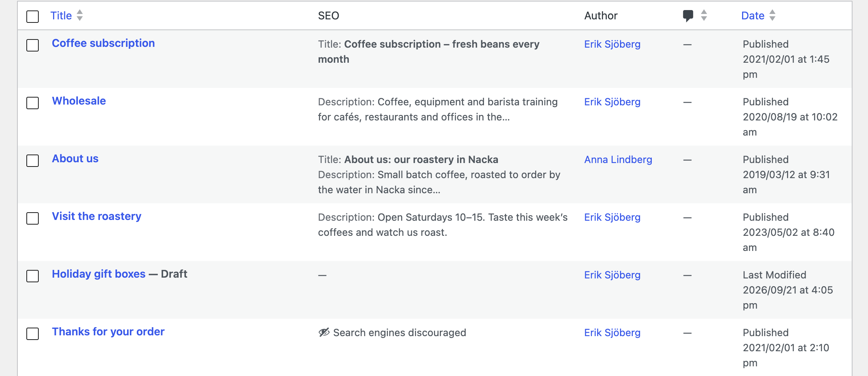The width and height of the screenshot is (868, 376).
Task: Click Erik Sjöberg in Visit the roastery row
Action: click(612, 217)
